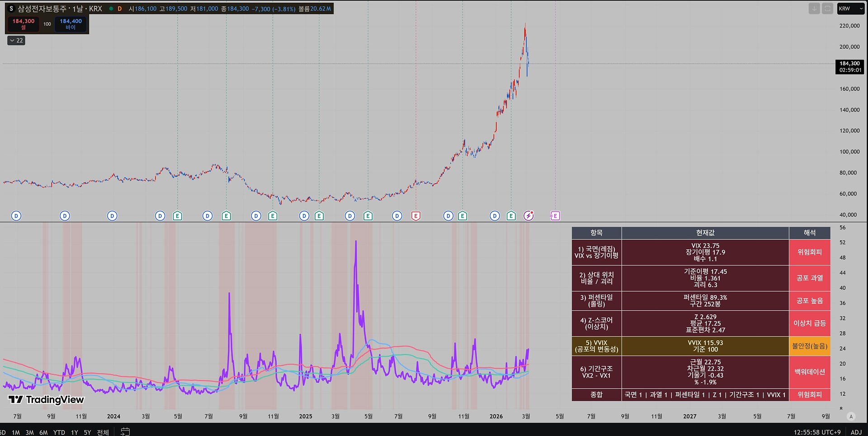Click the upcoming pink earnings marker
This screenshot has width=868, height=436.
555,216
